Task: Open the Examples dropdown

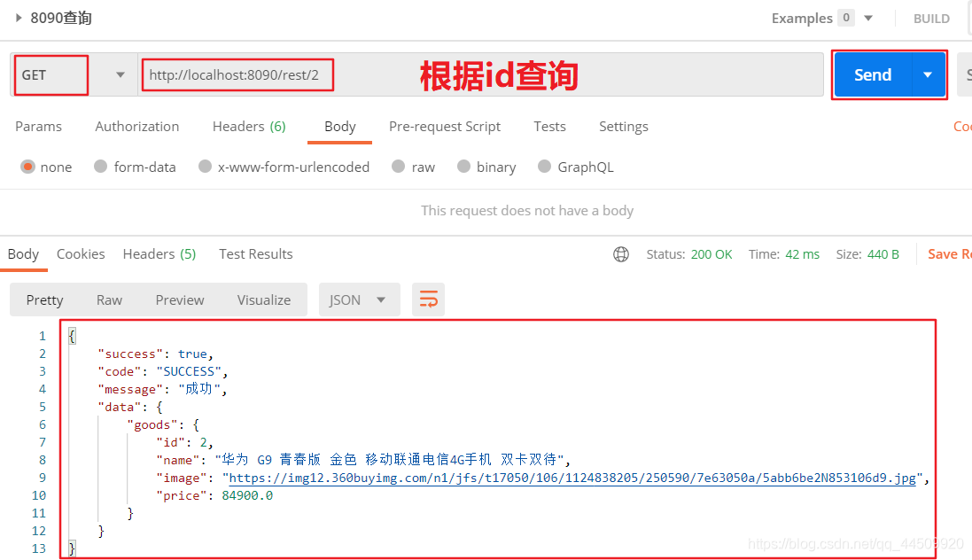Action: click(x=867, y=17)
